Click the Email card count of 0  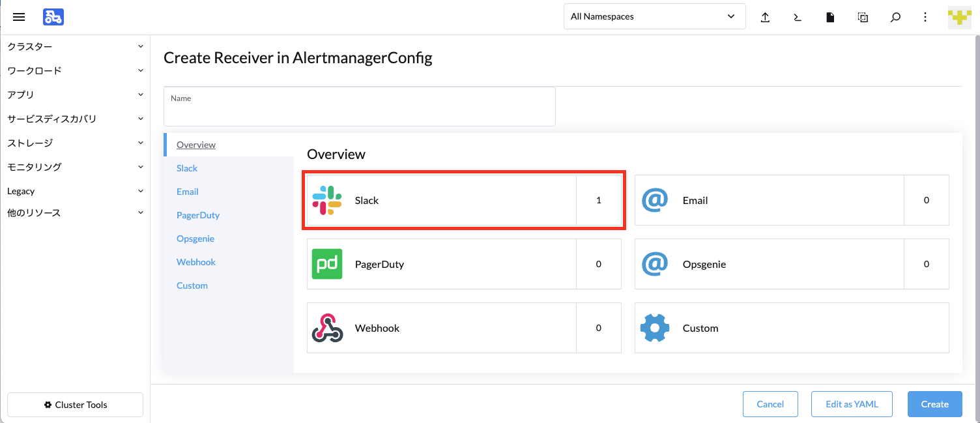[927, 200]
